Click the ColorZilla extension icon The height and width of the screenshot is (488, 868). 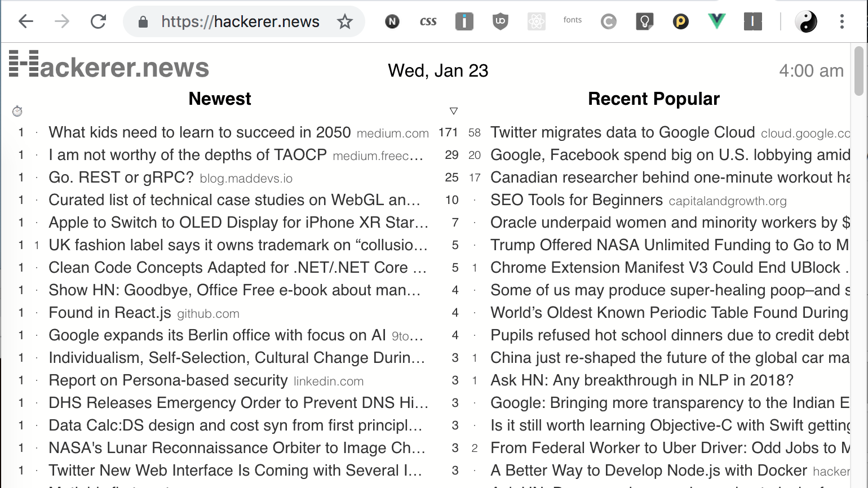click(609, 21)
